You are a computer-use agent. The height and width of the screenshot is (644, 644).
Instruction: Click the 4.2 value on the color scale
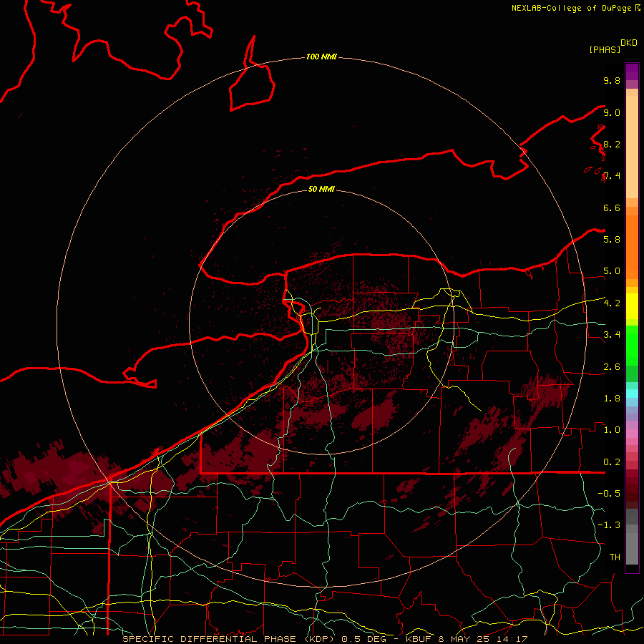(x=612, y=303)
